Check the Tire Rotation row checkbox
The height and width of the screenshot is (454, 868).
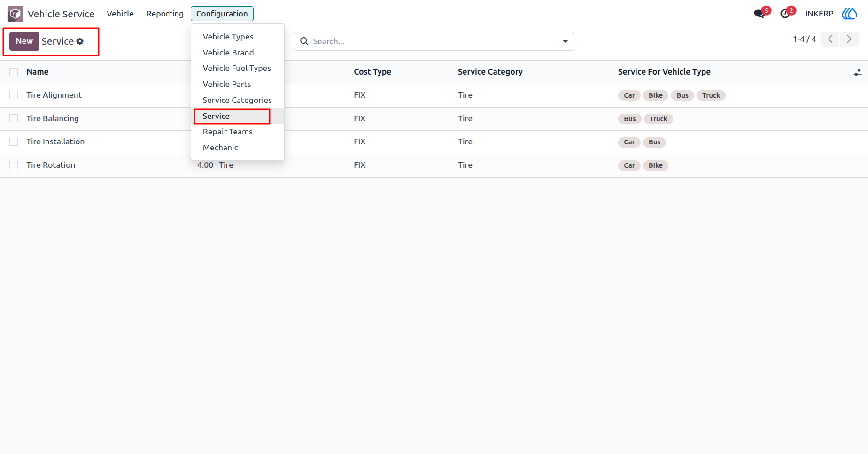(14, 165)
